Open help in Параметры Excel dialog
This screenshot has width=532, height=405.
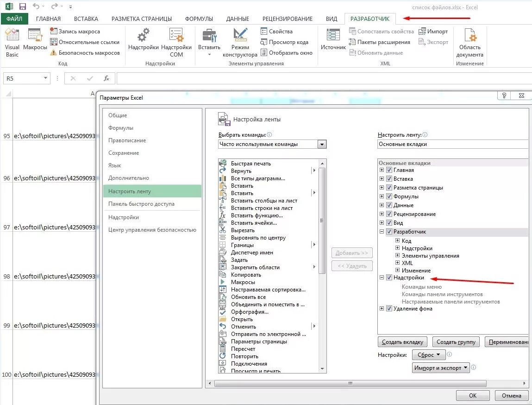504,95
